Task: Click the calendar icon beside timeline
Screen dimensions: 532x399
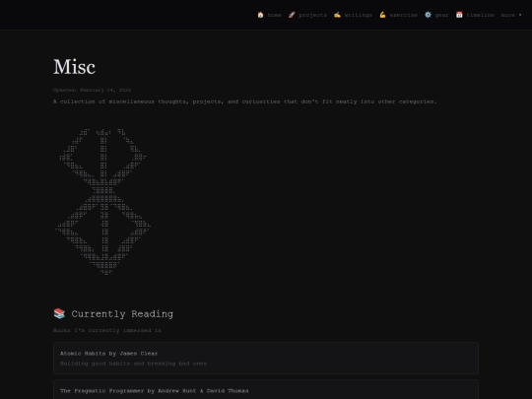Action: (x=459, y=15)
